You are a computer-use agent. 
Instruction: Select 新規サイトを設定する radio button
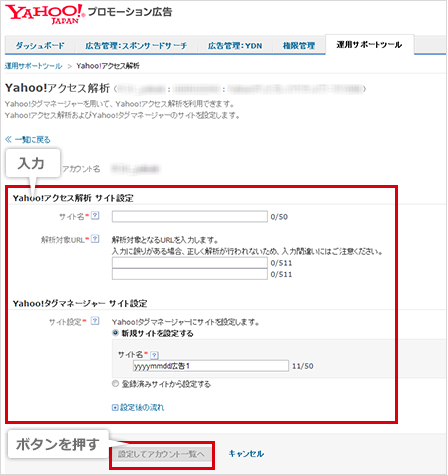click(x=115, y=333)
